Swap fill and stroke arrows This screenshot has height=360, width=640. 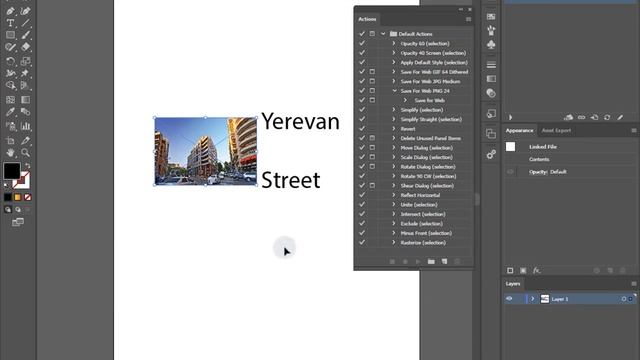28,165
